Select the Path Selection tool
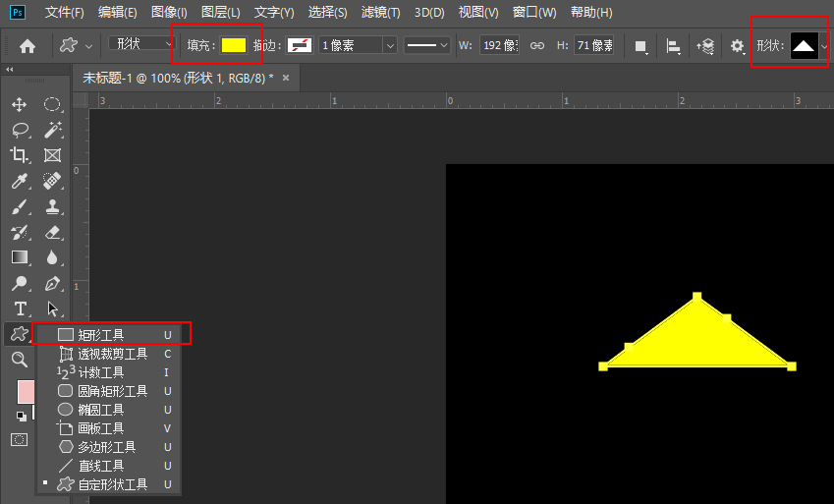This screenshot has width=834, height=504. coord(53,308)
